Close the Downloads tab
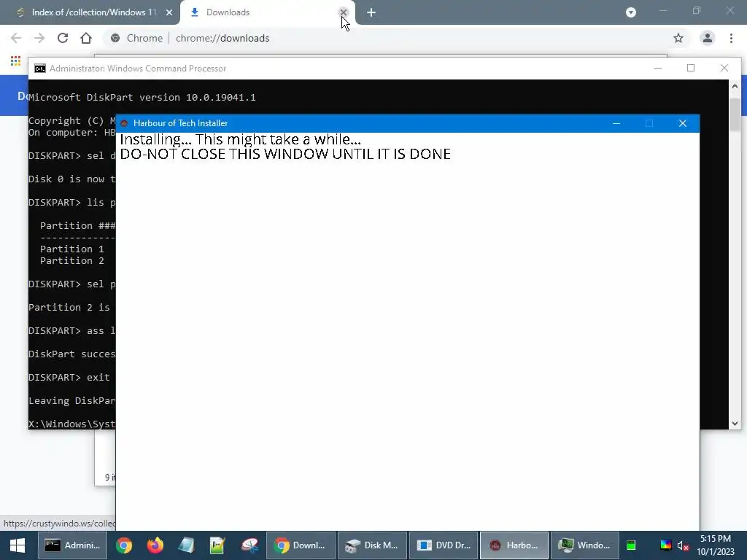This screenshot has width=747, height=560. click(343, 12)
